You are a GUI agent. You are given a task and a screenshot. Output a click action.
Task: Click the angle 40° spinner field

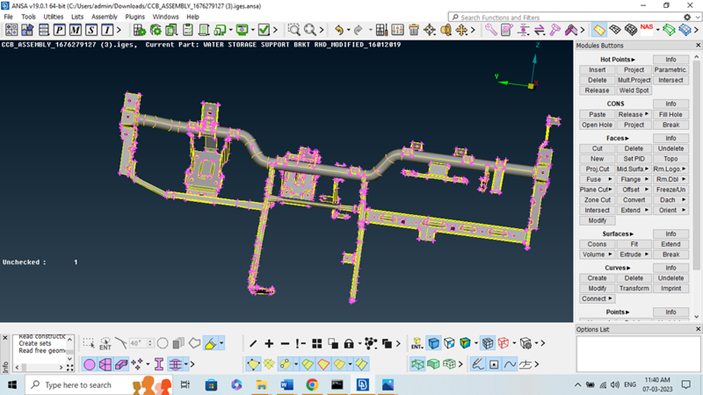point(141,343)
